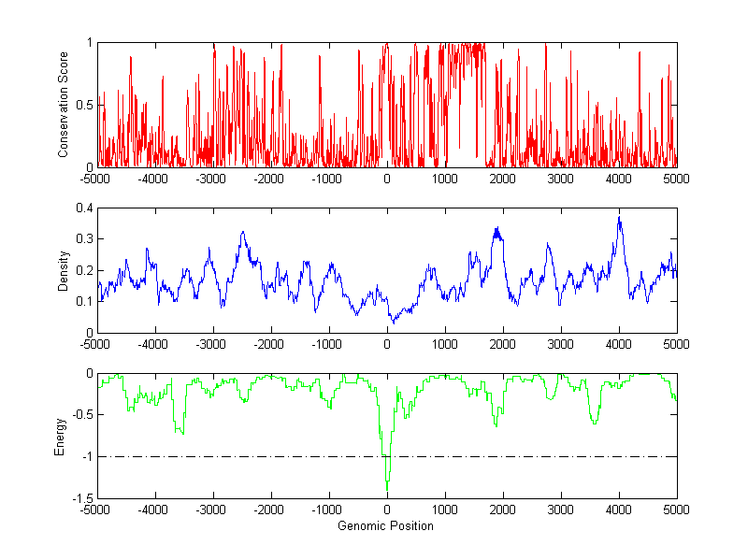Click the 0.4 tick label on Density axis
Screen dimensions: 748x560
pyautogui.click(x=84, y=208)
